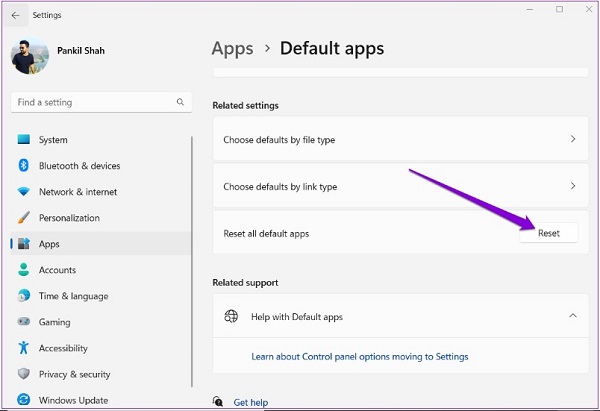Click the Accessibility figure icon
The image size is (600, 411).
tap(24, 347)
